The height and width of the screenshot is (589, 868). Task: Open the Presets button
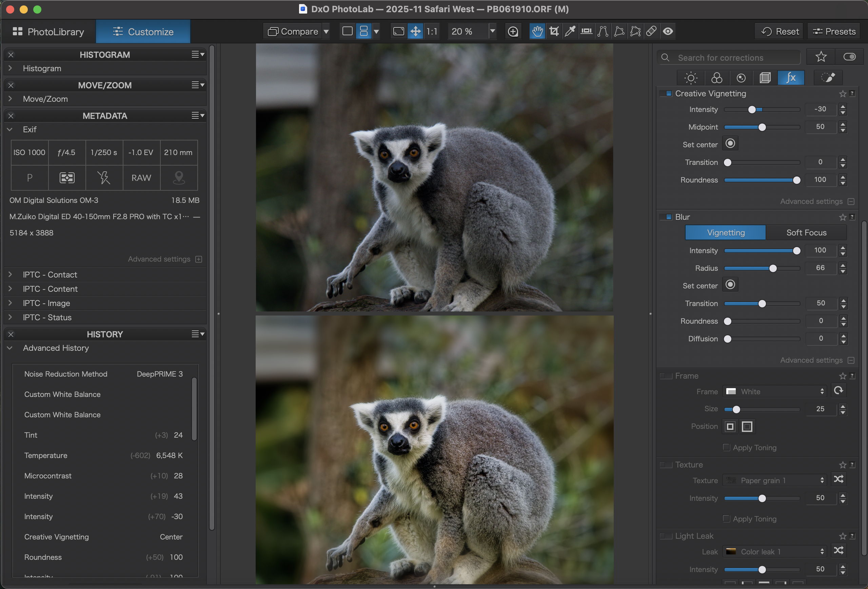(x=834, y=32)
